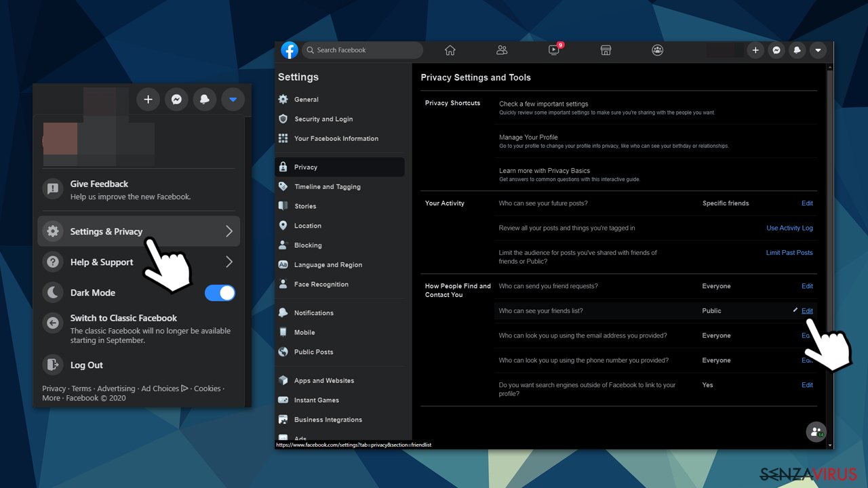Click into the Search Facebook field
868x488 pixels.
tap(362, 50)
